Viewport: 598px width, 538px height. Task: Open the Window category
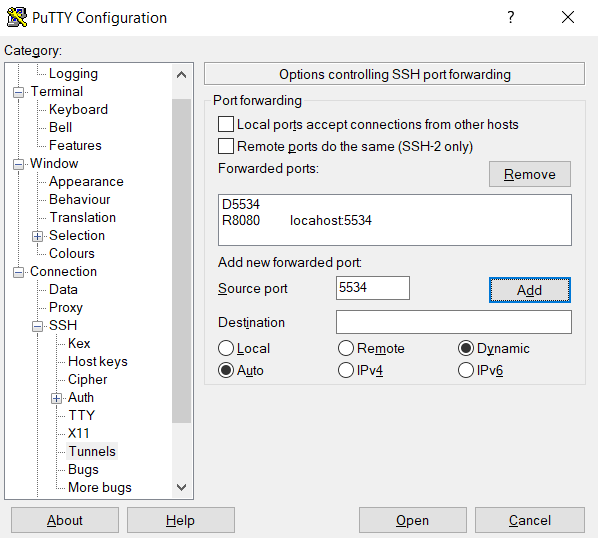(54, 163)
